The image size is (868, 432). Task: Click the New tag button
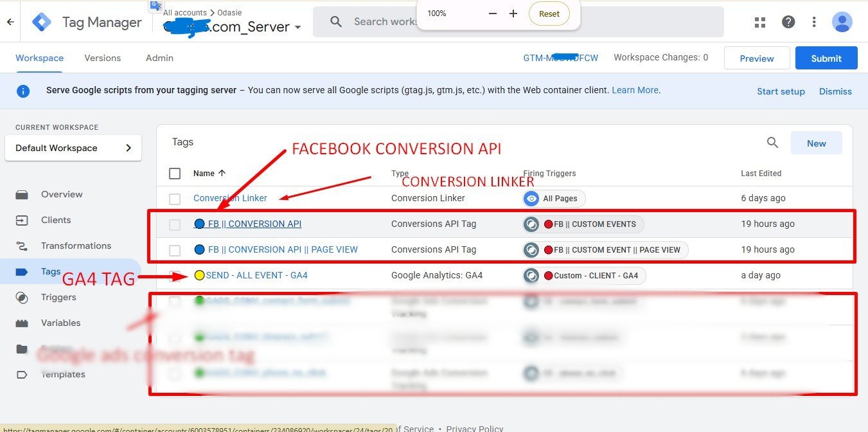(816, 143)
